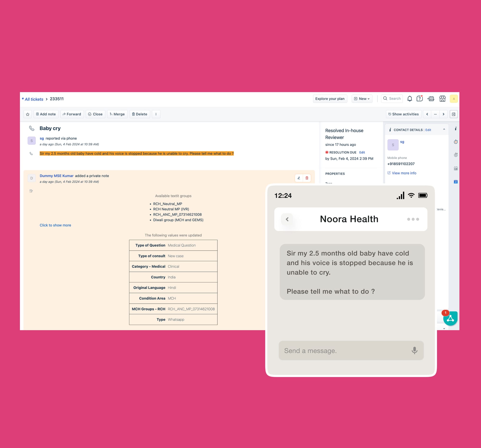
Task: Click Merge button on ticket
Action: tap(117, 114)
